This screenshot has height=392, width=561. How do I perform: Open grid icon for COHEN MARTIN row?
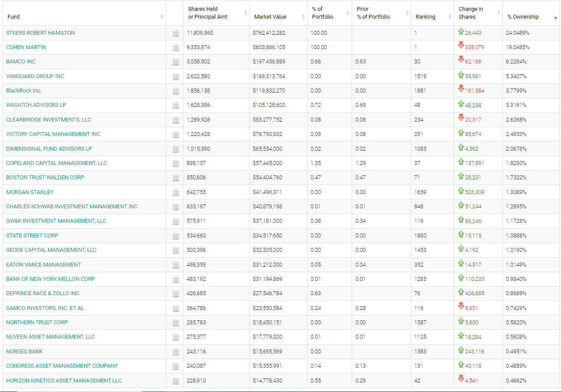click(175, 48)
